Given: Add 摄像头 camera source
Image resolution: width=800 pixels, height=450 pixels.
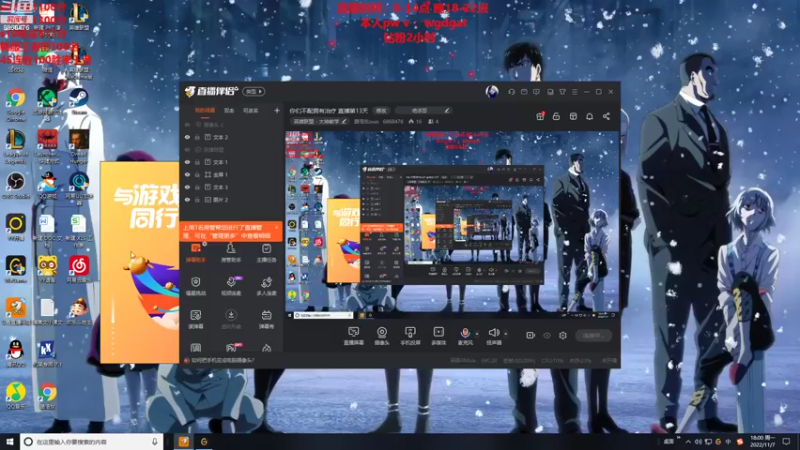Looking at the screenshot, I should pos(382,336).
